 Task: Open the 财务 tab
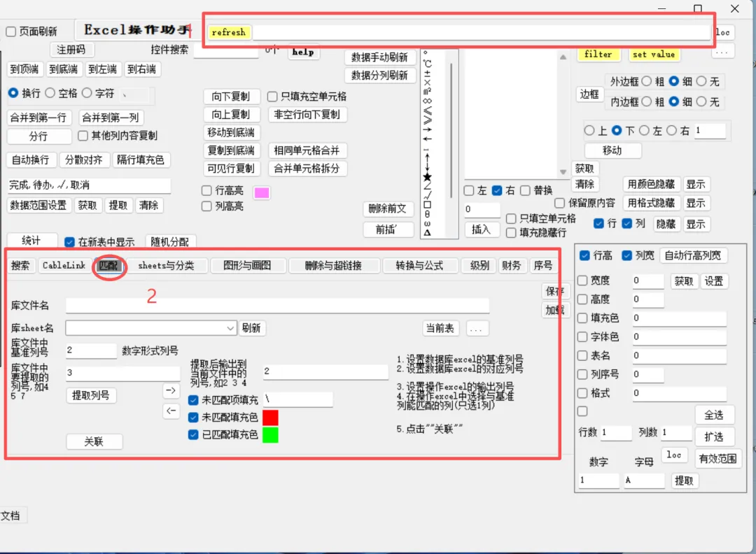click(512, 265)
